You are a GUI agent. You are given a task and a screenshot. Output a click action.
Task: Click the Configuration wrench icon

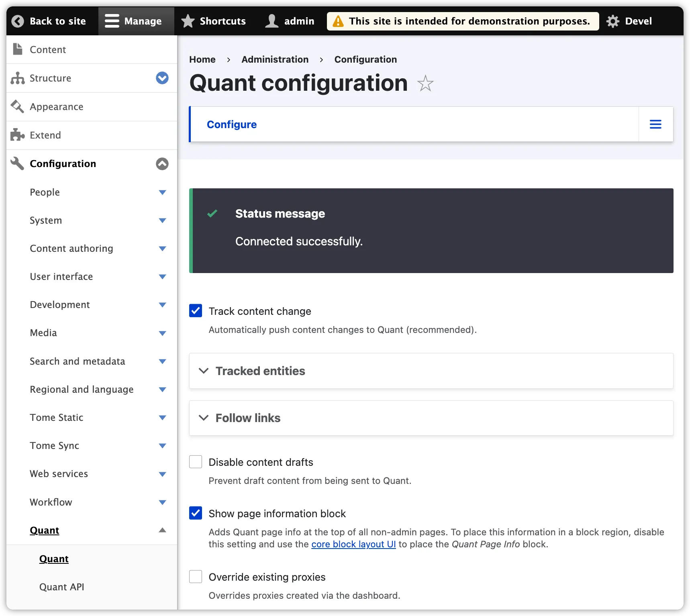coord(17,163)
